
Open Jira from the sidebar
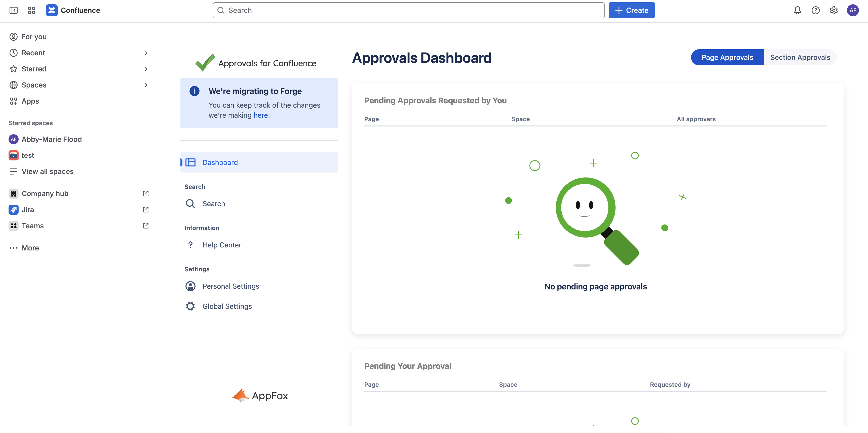point(28,210)
